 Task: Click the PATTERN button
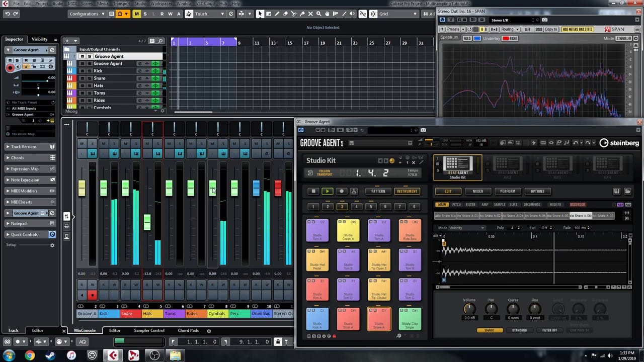coord(378,191)
